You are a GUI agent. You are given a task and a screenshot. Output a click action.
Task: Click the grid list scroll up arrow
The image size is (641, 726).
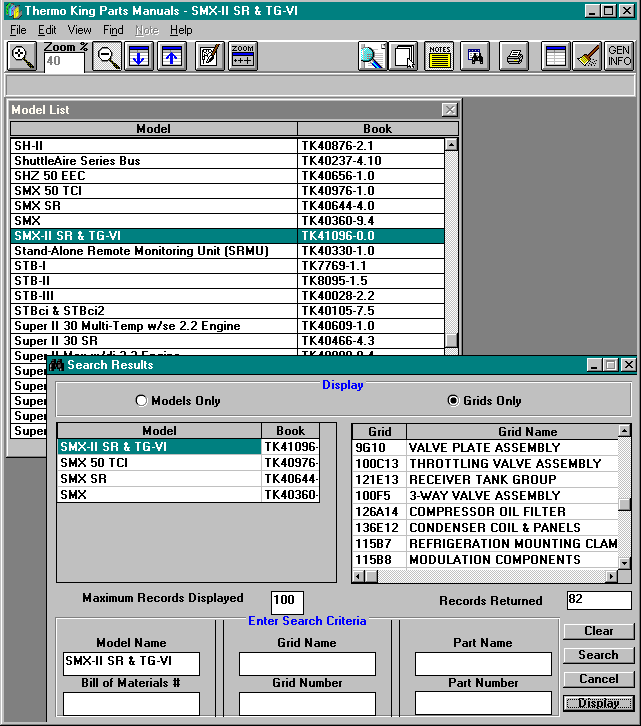pyautogui.click(x=624, y=431)
